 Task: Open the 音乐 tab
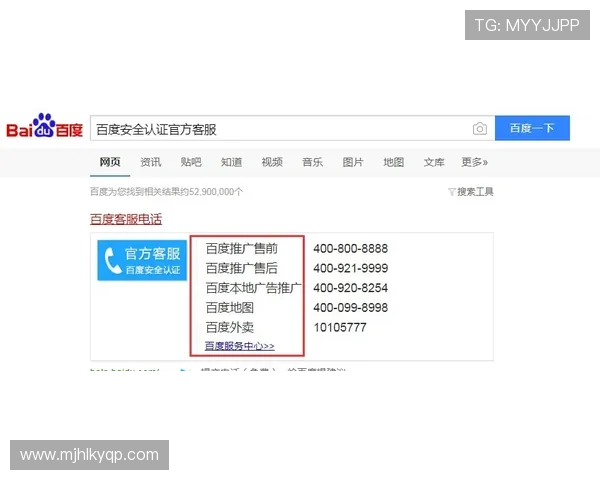point(312,162)
